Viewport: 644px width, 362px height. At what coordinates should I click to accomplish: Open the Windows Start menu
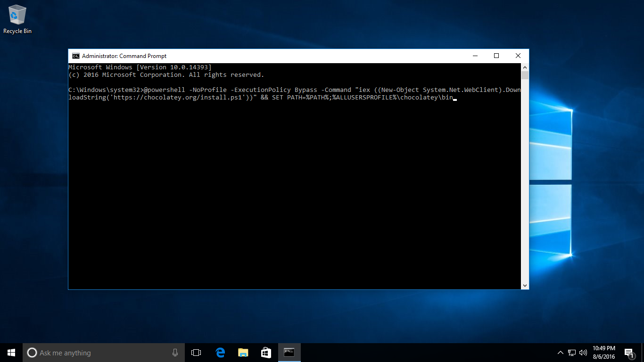click(11, 353)
